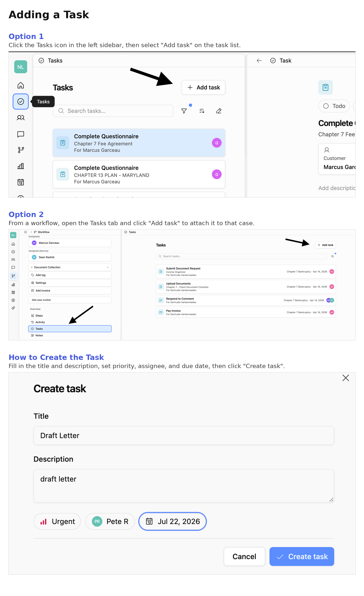The image size is (364, 596).
Task: Click Add tag button
Action: [x=70, y=275]
